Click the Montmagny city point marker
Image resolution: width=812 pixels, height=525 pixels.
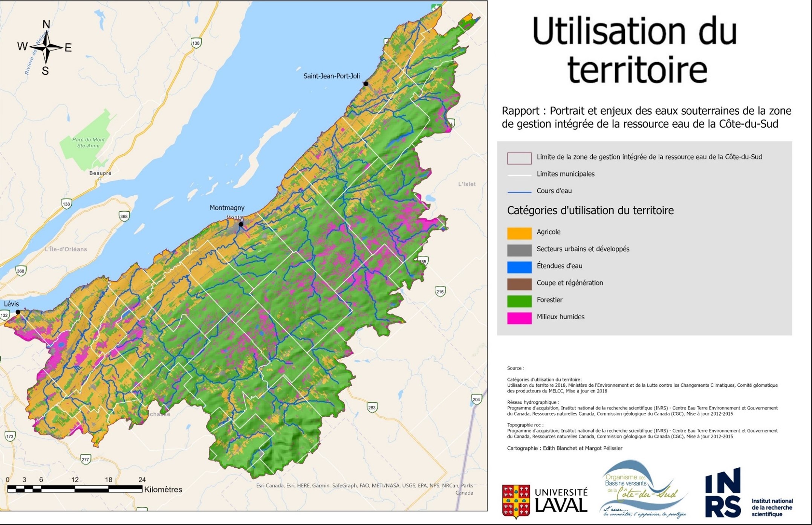tap(241, 224)
